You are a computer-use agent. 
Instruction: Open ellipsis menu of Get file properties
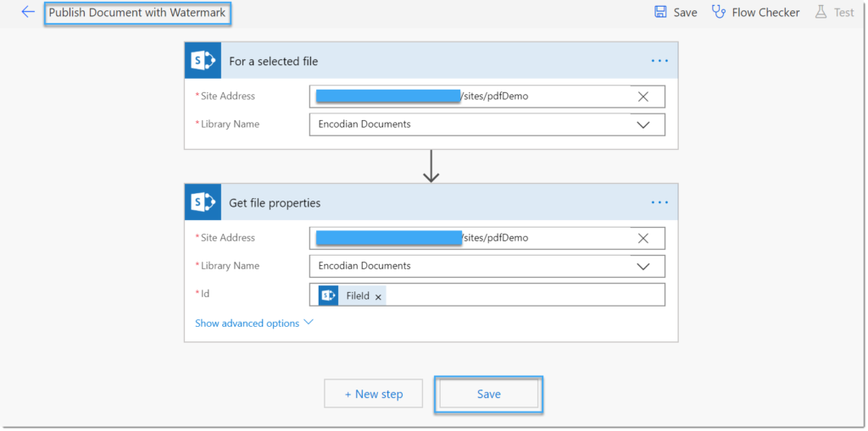click(659, 202)
